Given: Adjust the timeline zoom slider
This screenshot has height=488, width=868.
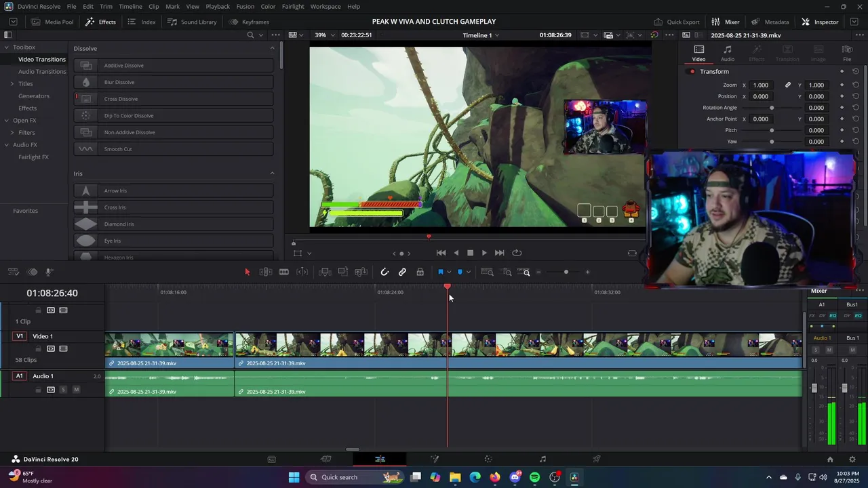Looking at the screenshot, I should [x=566, y=272].
